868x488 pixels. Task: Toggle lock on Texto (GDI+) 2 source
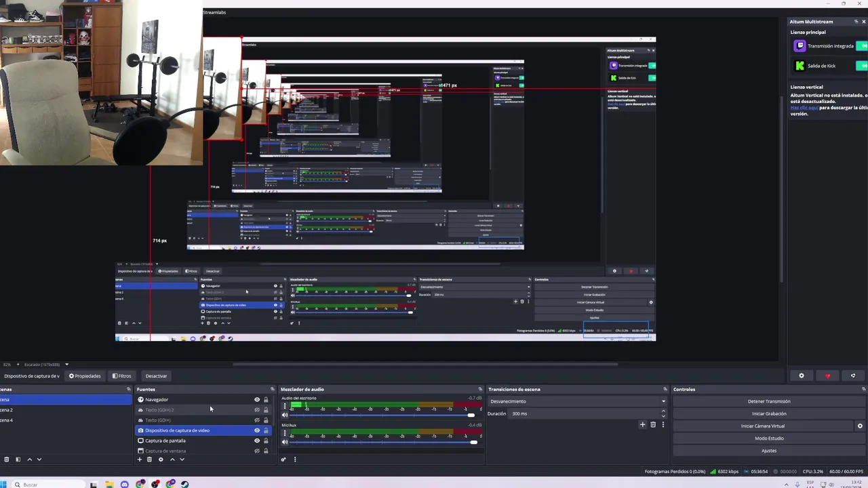[x=266, y=410]
